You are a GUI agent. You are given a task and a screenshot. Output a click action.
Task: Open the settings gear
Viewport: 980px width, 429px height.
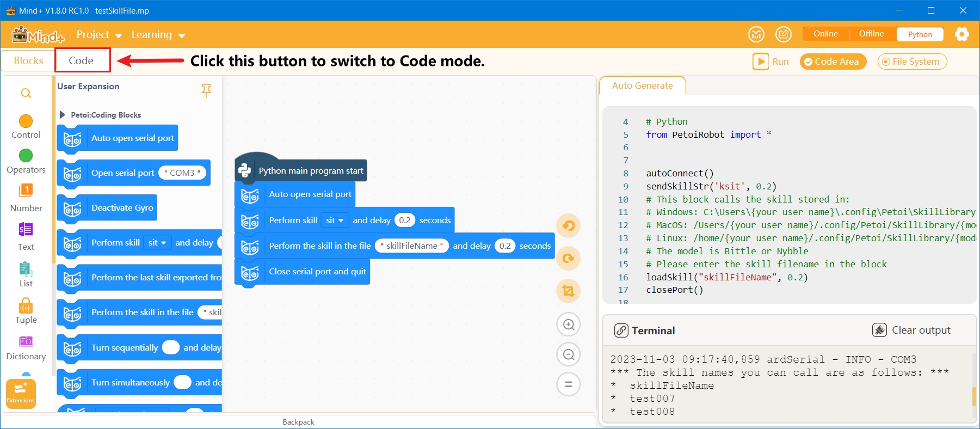coord(961,34)
